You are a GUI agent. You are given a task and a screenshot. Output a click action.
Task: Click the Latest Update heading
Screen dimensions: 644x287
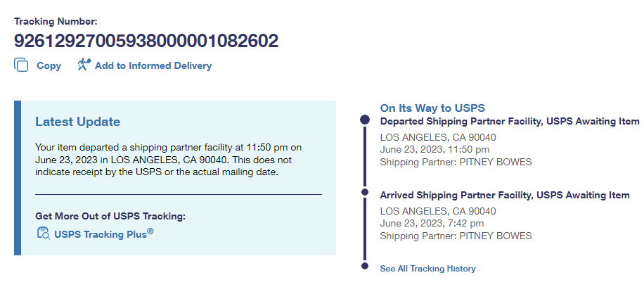tap(77, 122)
